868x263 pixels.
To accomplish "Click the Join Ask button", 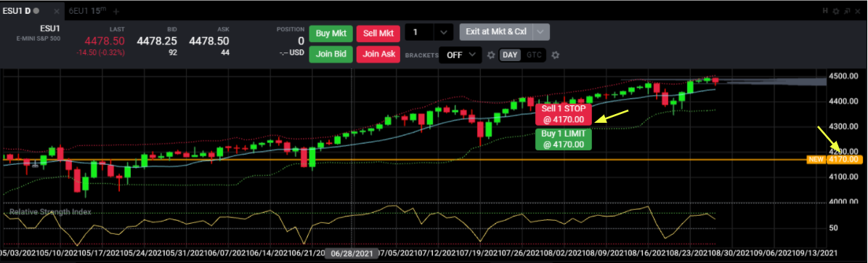I will tap(378, 54).
